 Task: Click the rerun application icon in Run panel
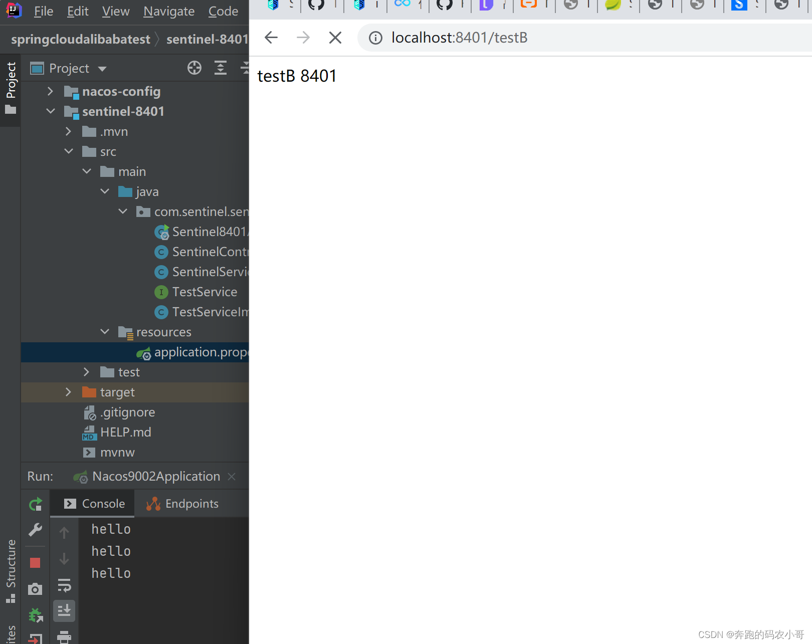click(x=36, y=504)
